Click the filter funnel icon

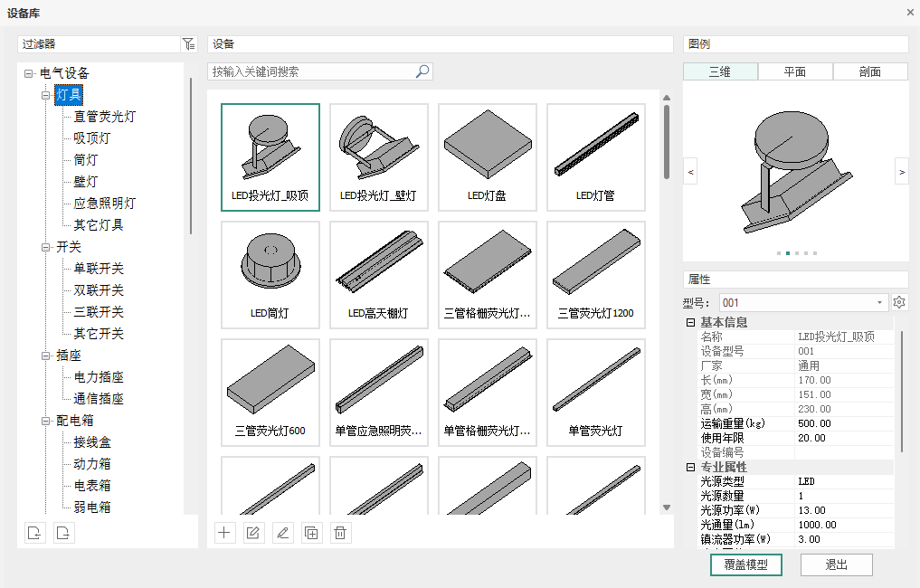point(188,43)
